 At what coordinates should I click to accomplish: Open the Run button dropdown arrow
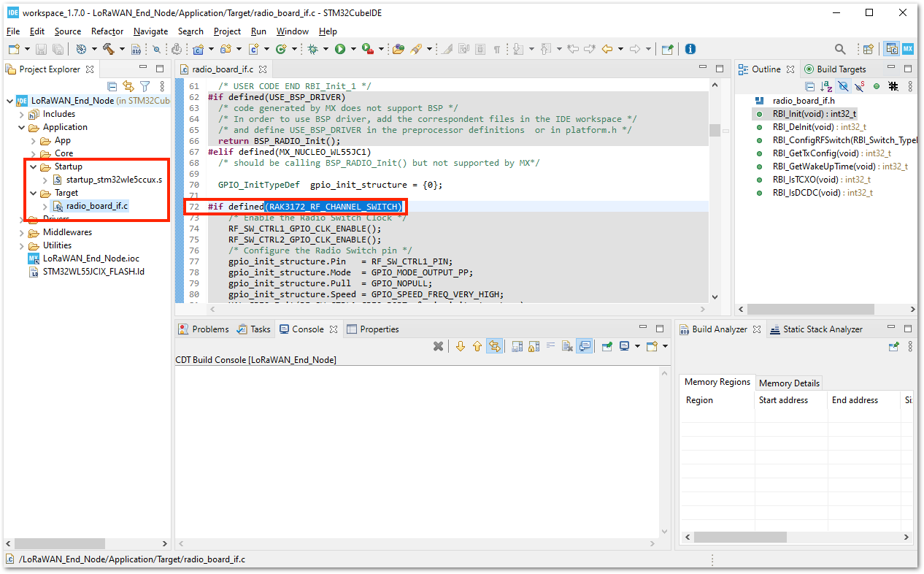(x=353, y=49)
